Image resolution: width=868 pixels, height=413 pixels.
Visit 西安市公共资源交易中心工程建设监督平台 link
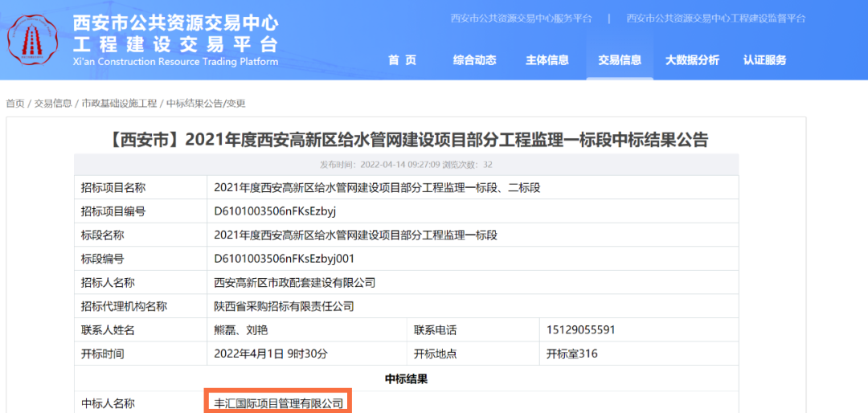coord(716,18)
